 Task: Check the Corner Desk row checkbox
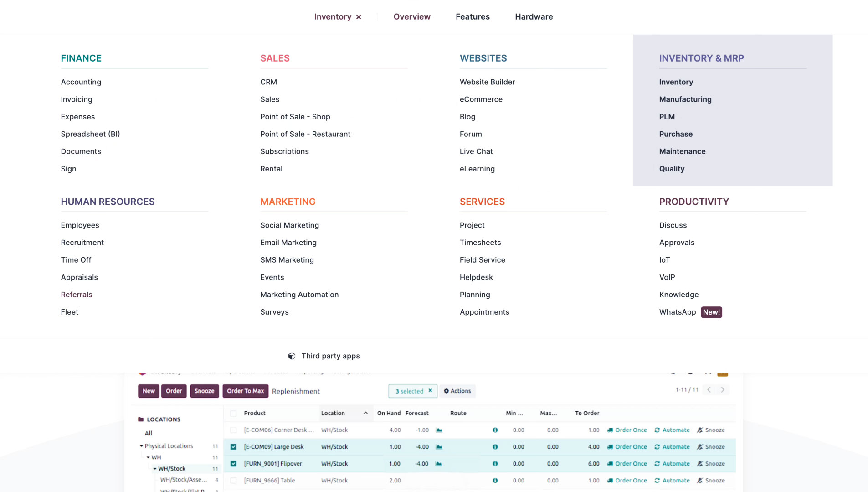click(x=233, y=430)
